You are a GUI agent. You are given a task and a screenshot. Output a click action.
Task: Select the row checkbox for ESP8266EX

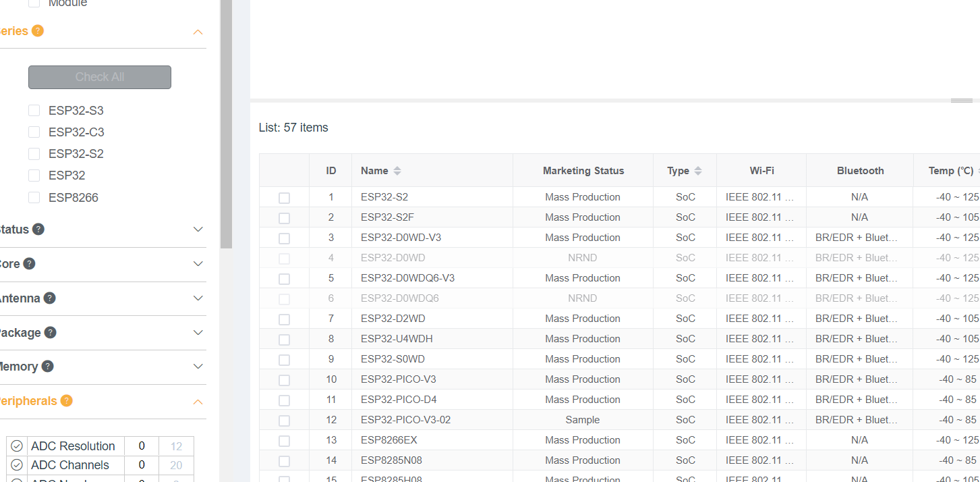coord(284,441)
